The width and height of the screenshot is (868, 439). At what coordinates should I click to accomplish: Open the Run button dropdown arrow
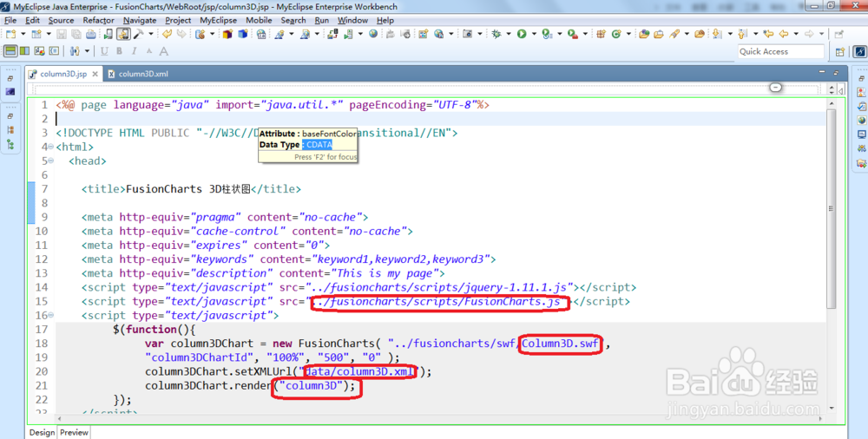click(x=534, y=34)
